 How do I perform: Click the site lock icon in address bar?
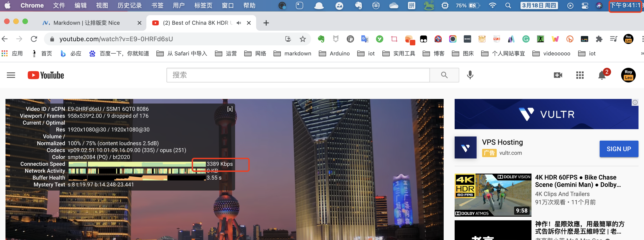coord(52,39)
